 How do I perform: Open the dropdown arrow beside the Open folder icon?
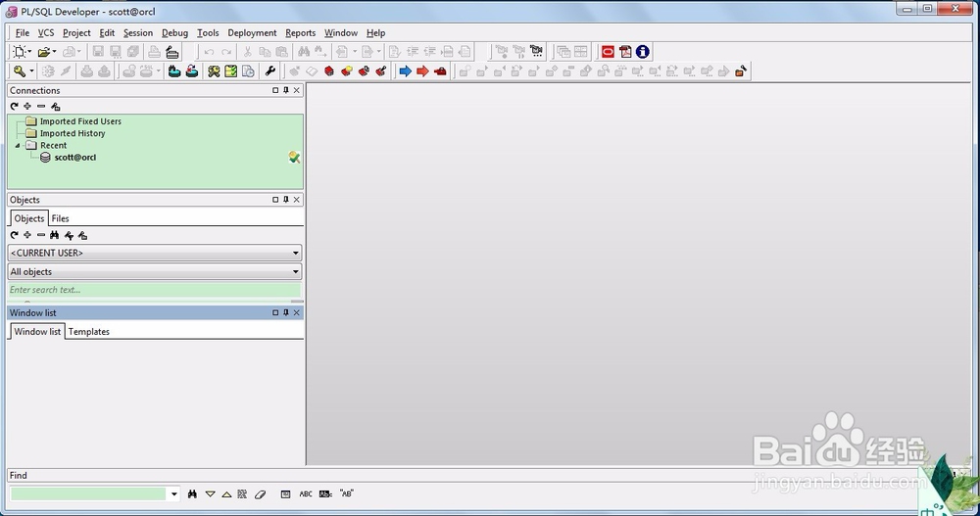click(x=54, y=52)
